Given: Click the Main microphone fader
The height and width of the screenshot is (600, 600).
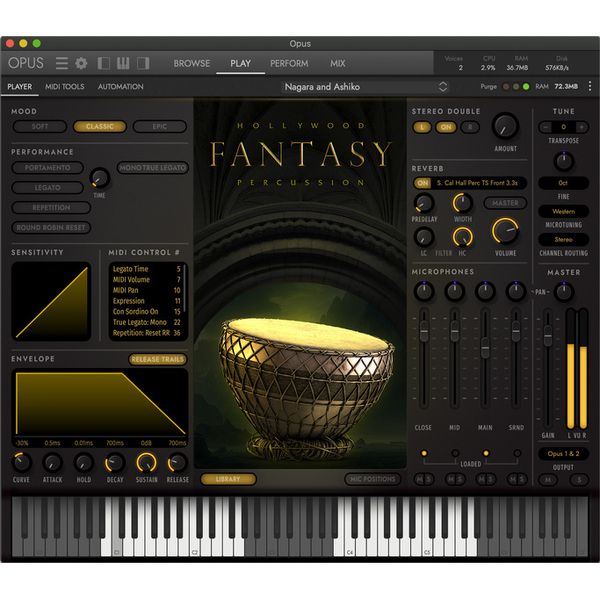Looking at the screenshot, I should pos(485,348).
